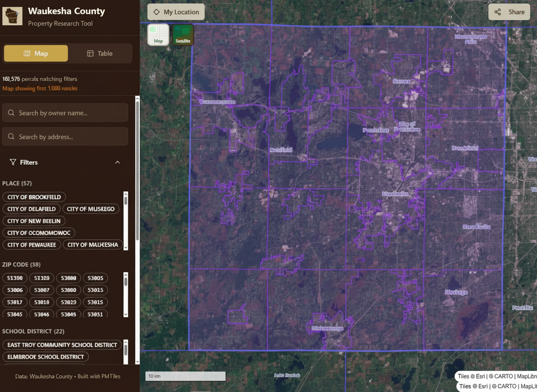Toggle the City of Brookfield place filter
Screen dimensions: 537x392
pos(34,197)
